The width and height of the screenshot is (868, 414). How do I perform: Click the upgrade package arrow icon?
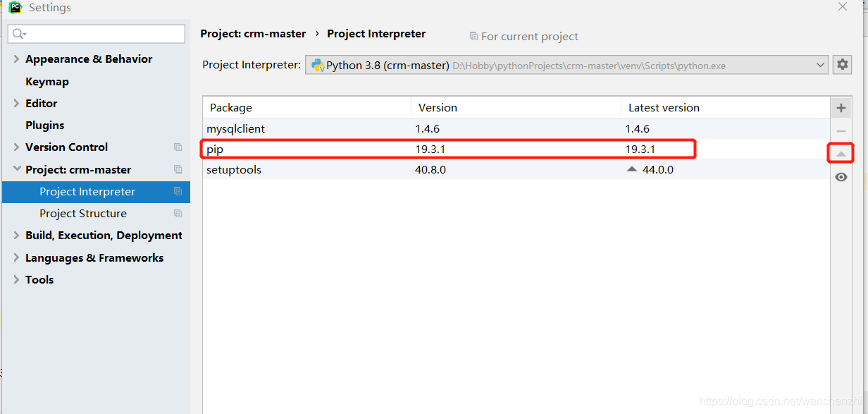pos(841,154)
